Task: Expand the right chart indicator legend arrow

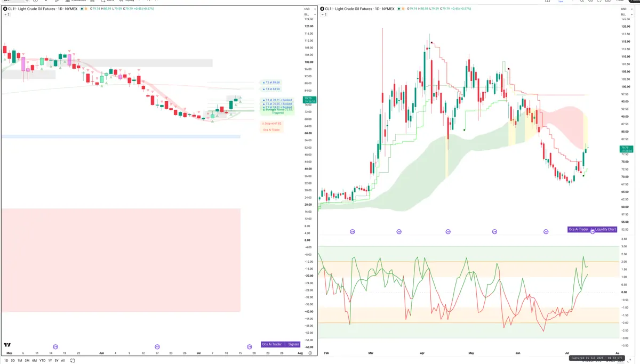Action: (x=324, y=14)
